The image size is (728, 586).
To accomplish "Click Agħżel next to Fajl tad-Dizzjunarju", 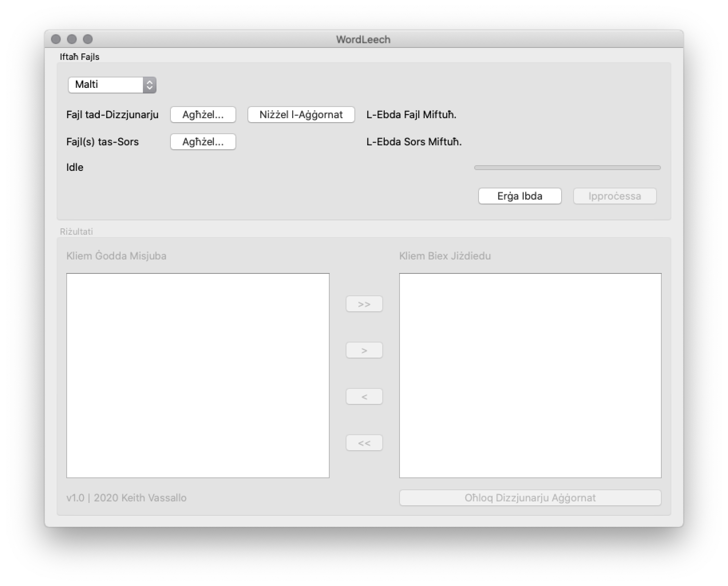I will pyautogui.click(x=203, y=115).
